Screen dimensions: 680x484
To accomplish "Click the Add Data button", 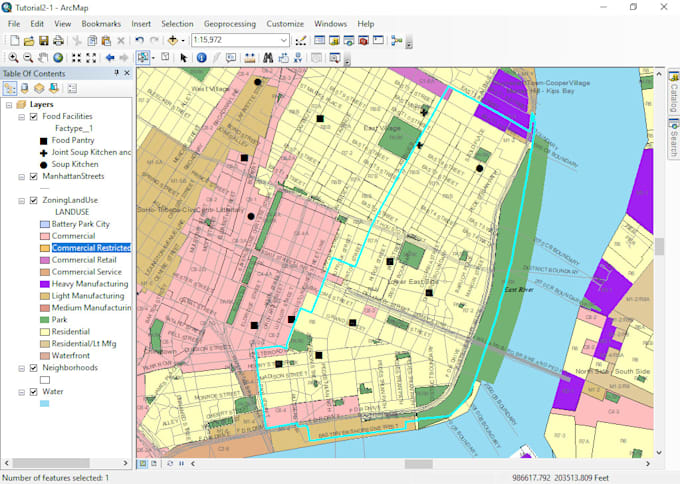I will tap(173, 40).
